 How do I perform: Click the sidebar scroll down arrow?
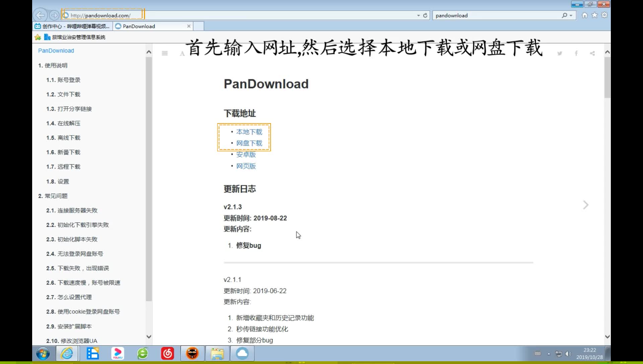149,337
